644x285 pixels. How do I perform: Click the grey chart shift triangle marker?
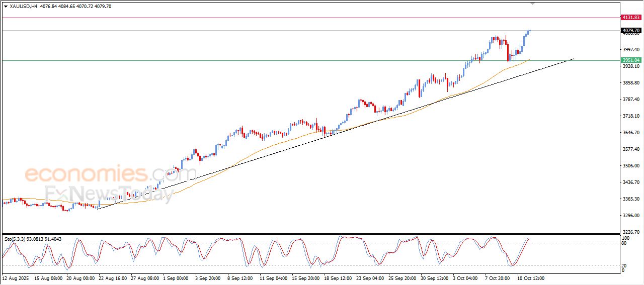pyautogui.click(x=533, y=4)
